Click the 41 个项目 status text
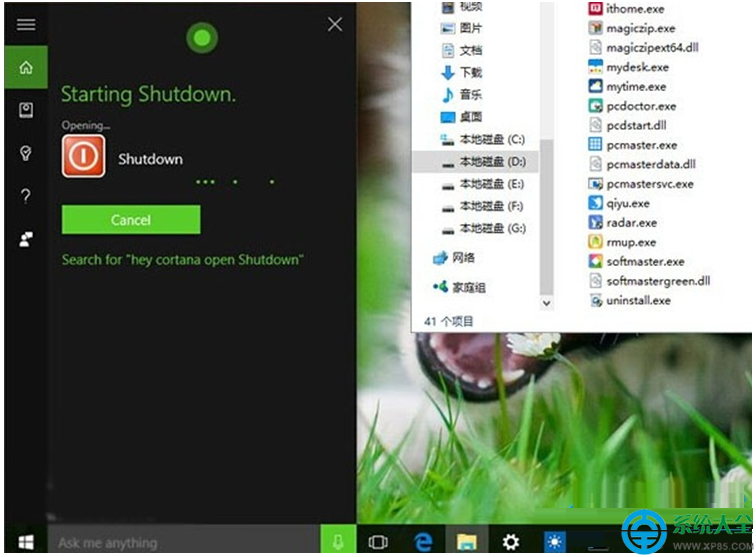756x557 pixels. coord(448,321)
